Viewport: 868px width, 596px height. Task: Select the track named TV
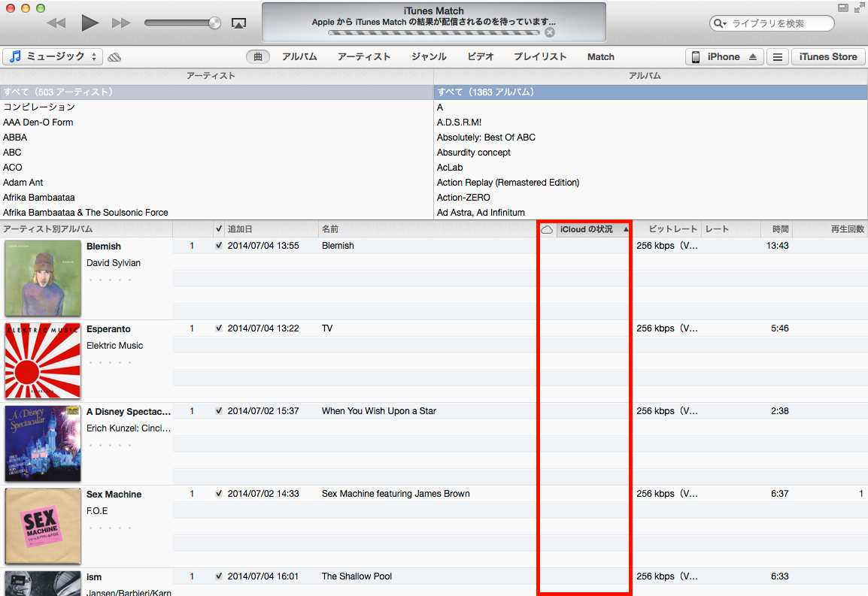point(327,328)
